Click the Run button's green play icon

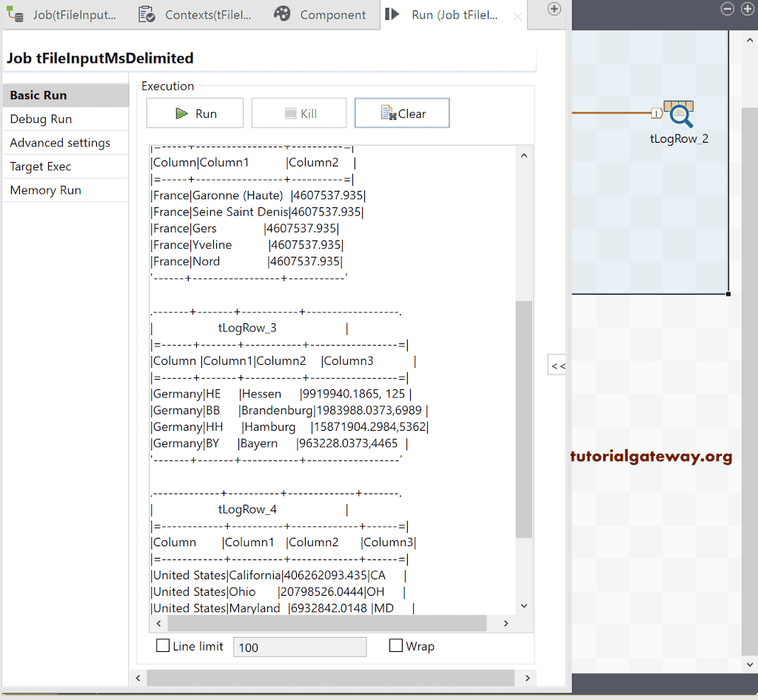180,112
